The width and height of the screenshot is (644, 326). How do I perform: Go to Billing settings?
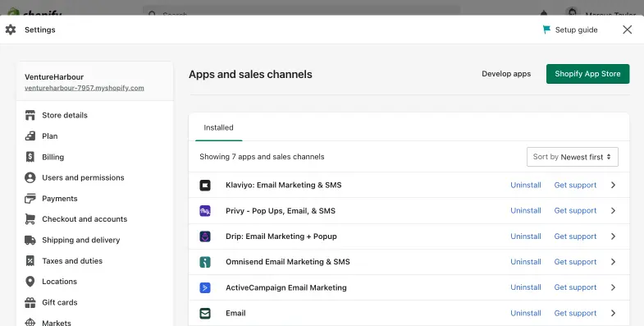coord(53,157)
